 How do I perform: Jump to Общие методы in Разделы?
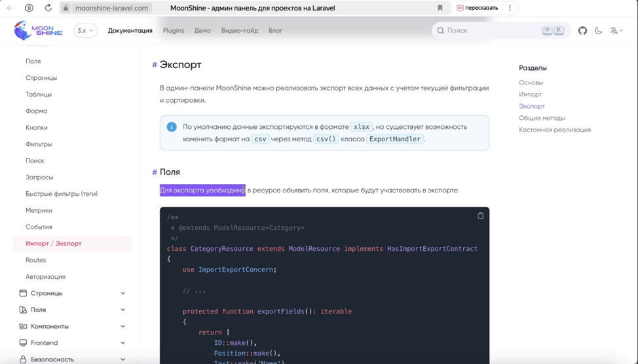542,118
